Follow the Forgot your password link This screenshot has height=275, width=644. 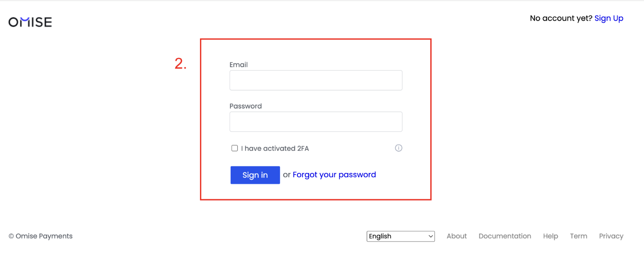coord(334,175)
